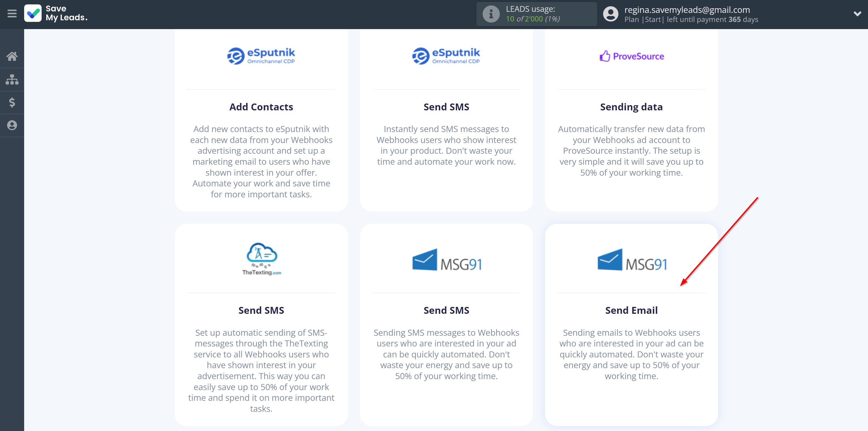Select the Add Contacts title
Screen dimensions: 868x431
point(261,107)
